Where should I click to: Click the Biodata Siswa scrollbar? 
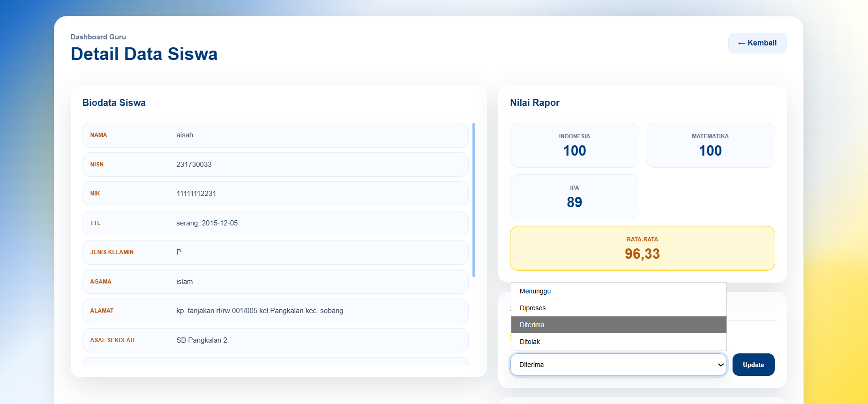(x=474, y=200)
